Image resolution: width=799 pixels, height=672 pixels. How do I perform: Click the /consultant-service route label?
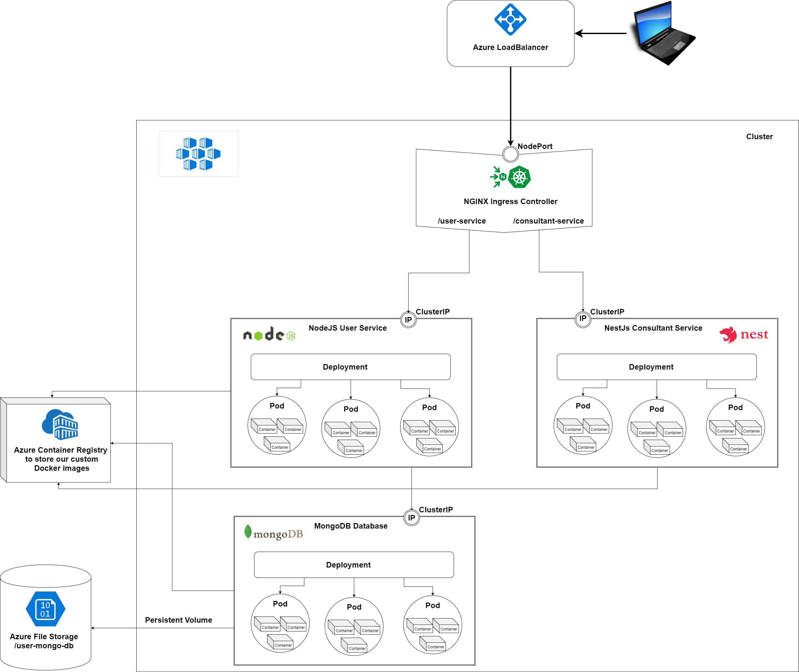tap(548, 221)
